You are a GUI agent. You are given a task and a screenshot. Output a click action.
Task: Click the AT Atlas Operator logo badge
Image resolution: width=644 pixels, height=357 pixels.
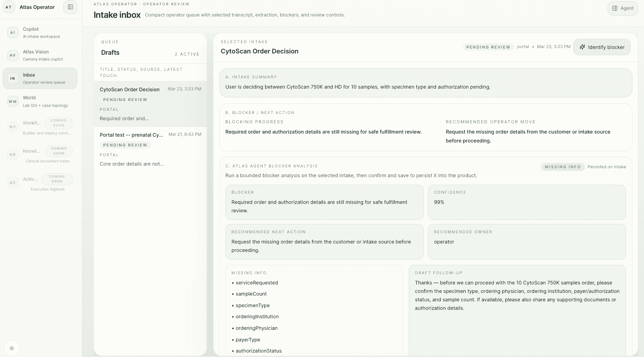8,7
